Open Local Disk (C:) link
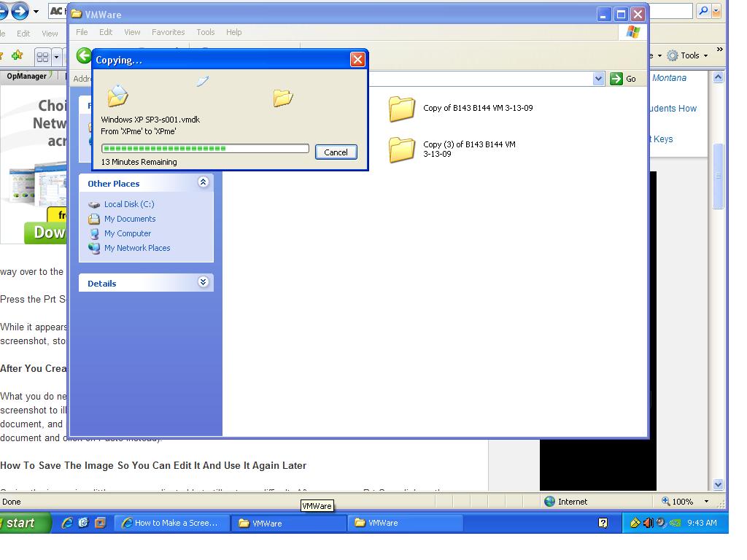Screen dimensions: 747x560 coord(129,204)
